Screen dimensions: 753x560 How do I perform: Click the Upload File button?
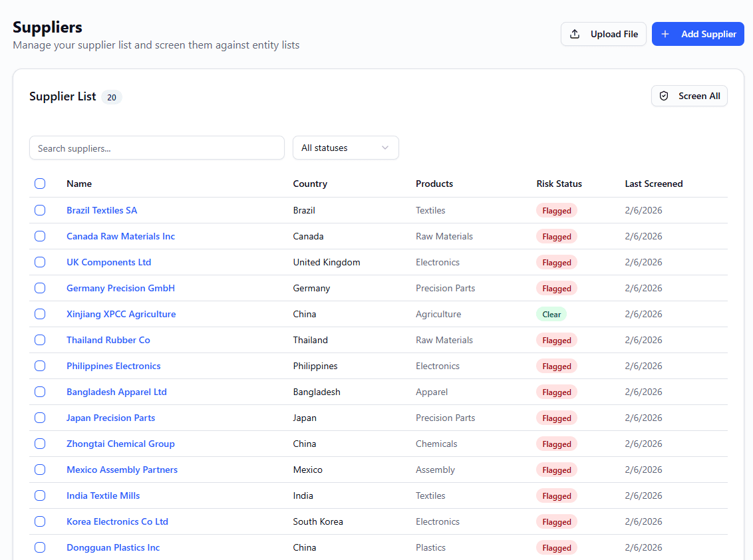pos(603,33)
